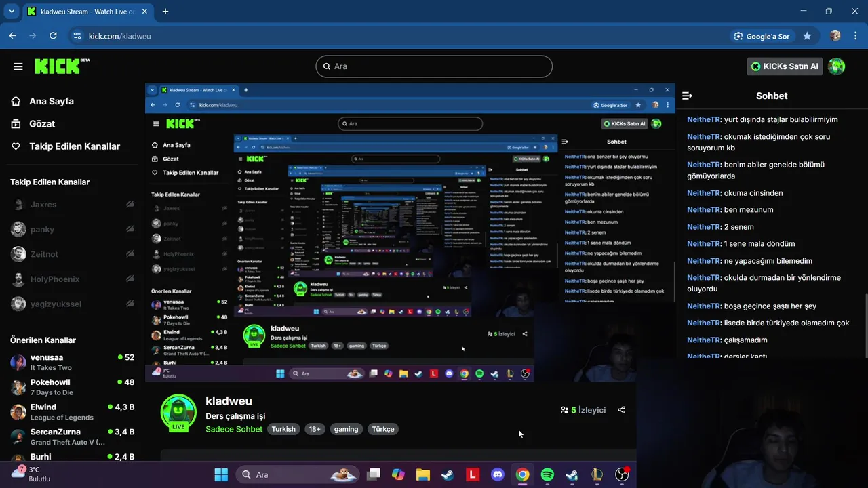The height and width of the screenshot is (488, 868).
Task: Open recommended channel Elwind
Action: (72, 412)
